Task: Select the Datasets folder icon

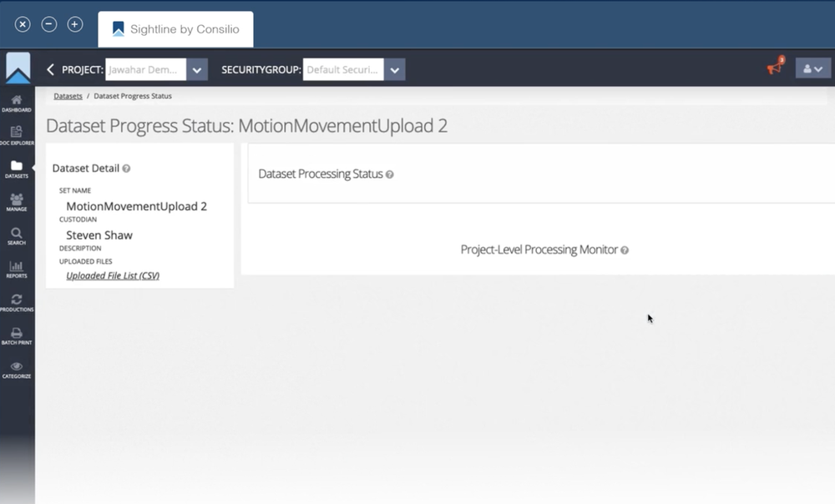Action: pyautogui.click(x=17, y=167)
